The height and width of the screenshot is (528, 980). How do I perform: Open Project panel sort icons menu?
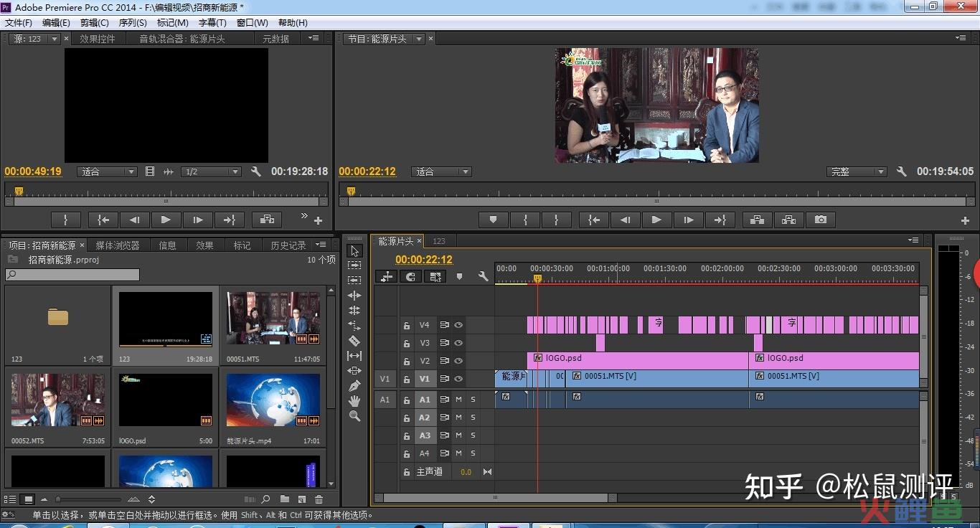click(151, 499)
